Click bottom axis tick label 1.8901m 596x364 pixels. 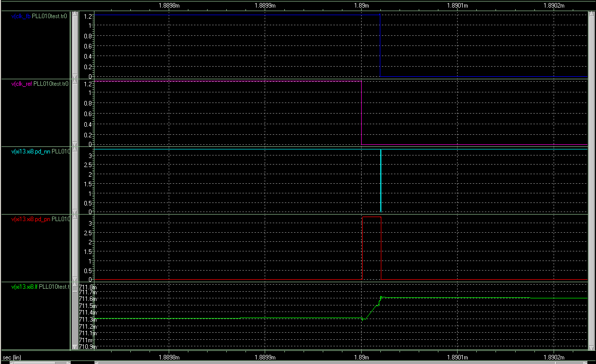458,357
